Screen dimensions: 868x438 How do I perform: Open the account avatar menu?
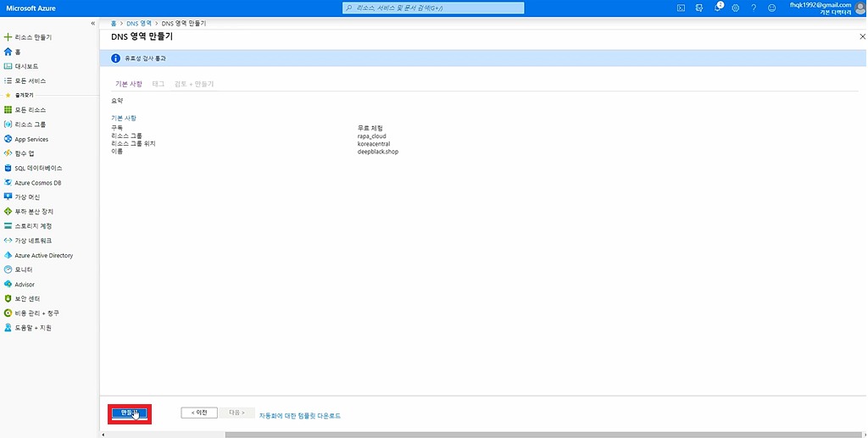tap(860, 8)
